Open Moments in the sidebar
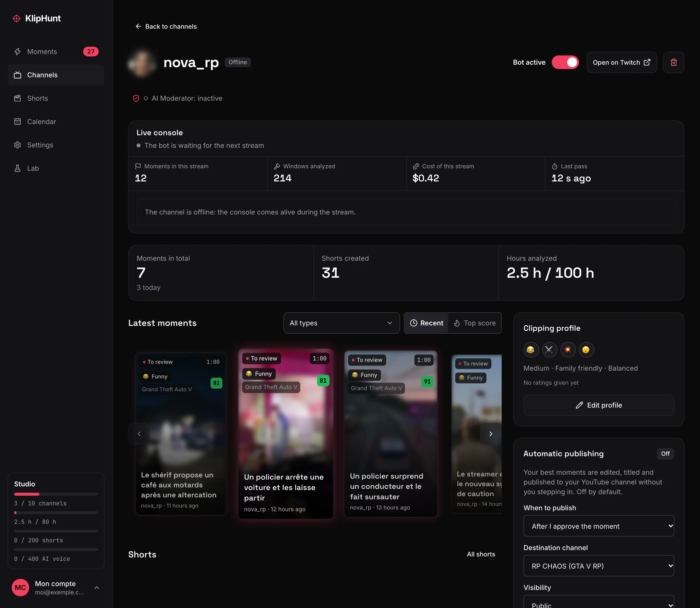 [x=56, y=52]
